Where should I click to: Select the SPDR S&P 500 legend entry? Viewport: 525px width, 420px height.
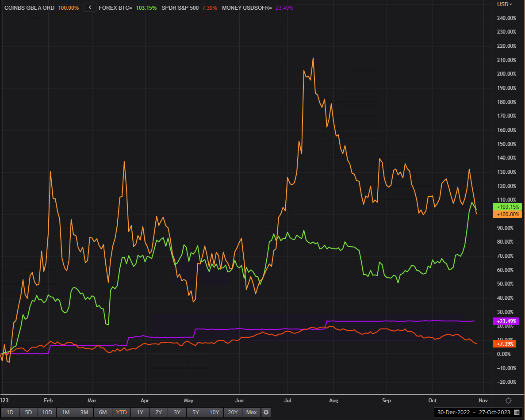click(x=180, y=8)
